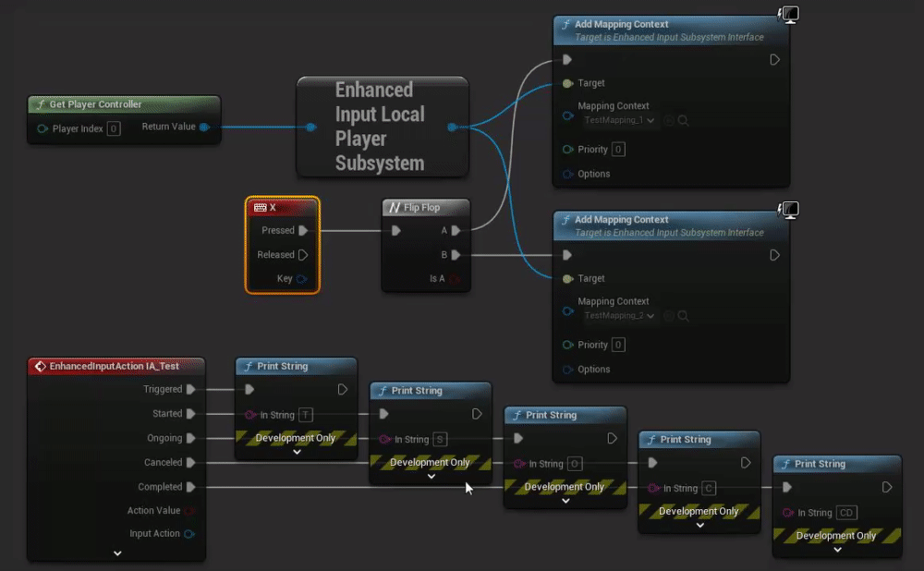Click exec output pin of Print String C
The image size is (924, 571).
(x=746, y=463)
